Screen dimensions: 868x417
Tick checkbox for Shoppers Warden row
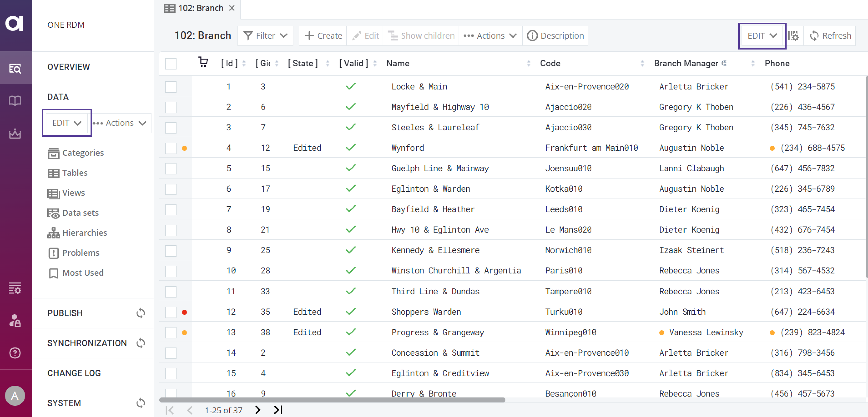tap(171, 312)
